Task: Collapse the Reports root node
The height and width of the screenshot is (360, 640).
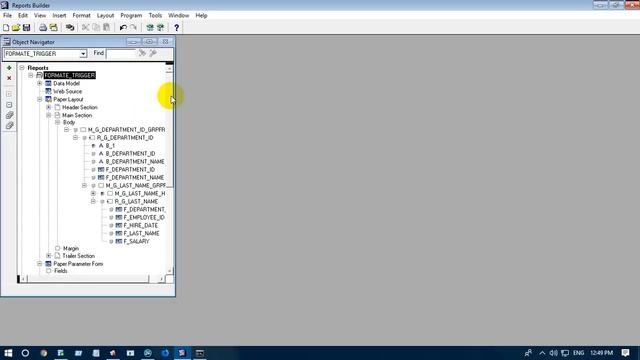Action: [22, 68]
